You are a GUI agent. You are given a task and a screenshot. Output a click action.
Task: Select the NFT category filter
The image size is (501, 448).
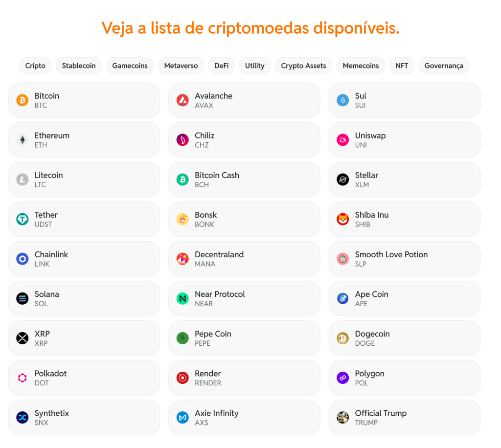click(402, 66)
